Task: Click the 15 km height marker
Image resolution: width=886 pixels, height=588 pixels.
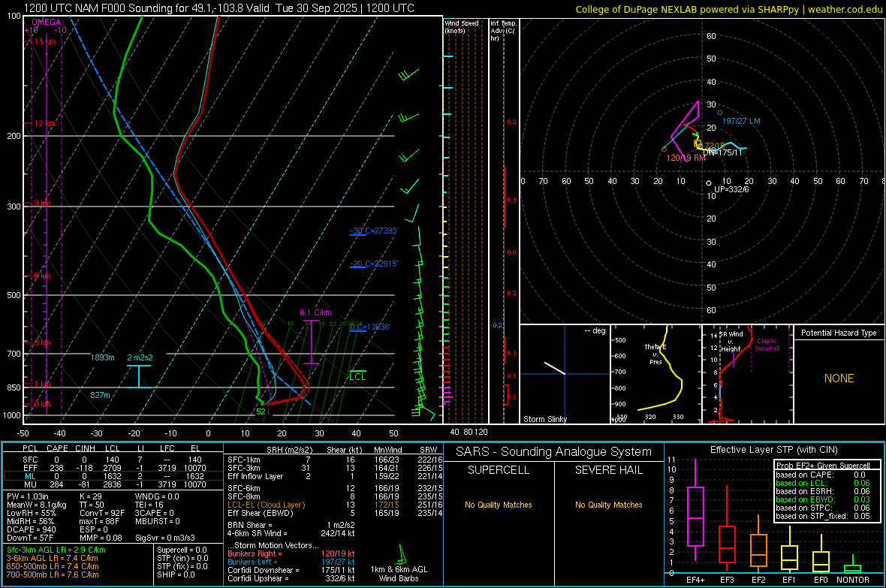Action: [x=45, y=41]
